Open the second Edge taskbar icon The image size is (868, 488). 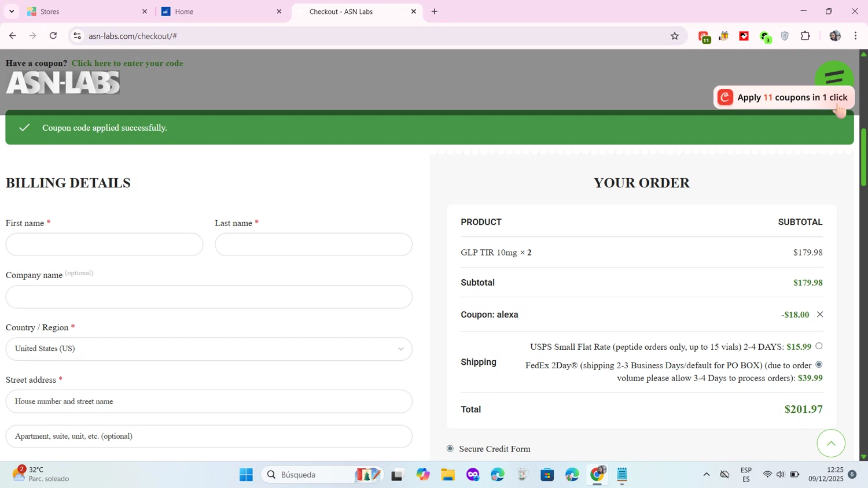tap(572, 475)
